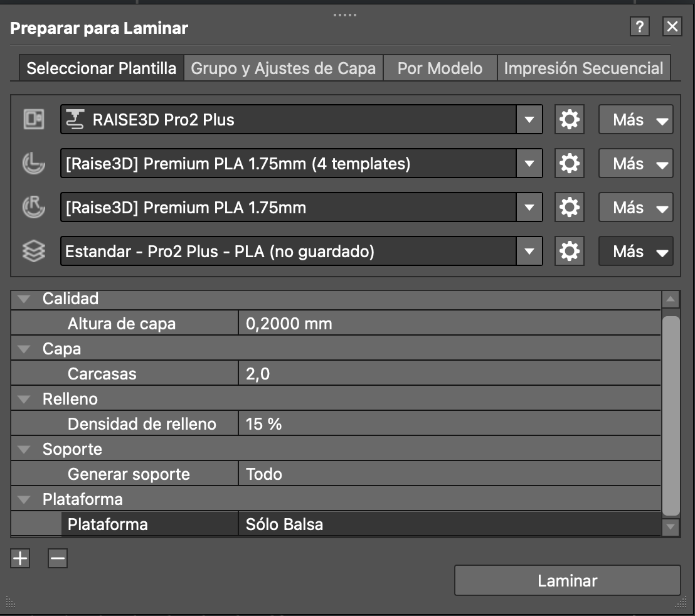
Task: Collapse the Soporte section
Action: (x=24, y=450)
